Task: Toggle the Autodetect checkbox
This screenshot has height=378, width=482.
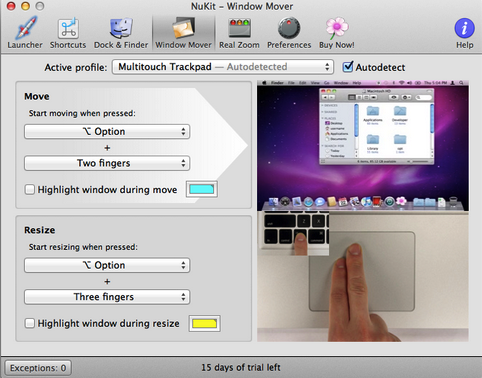Action: tap(348, 67)
